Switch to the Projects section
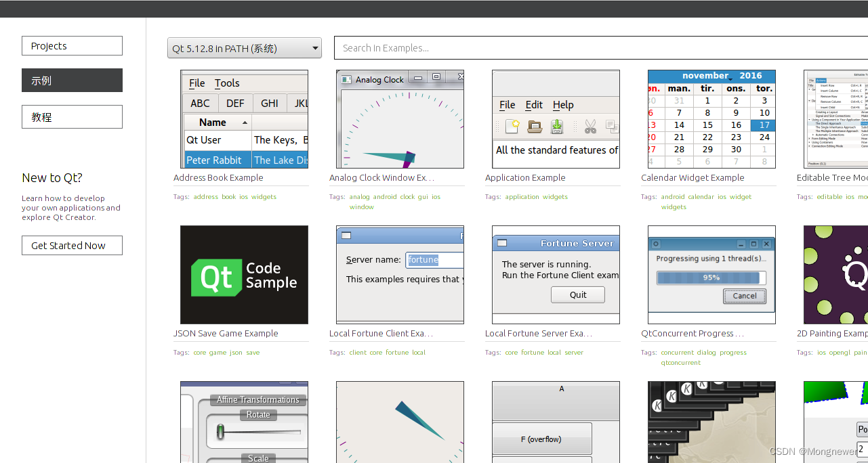This screenshot has width=868, height=463. [72, 45]
